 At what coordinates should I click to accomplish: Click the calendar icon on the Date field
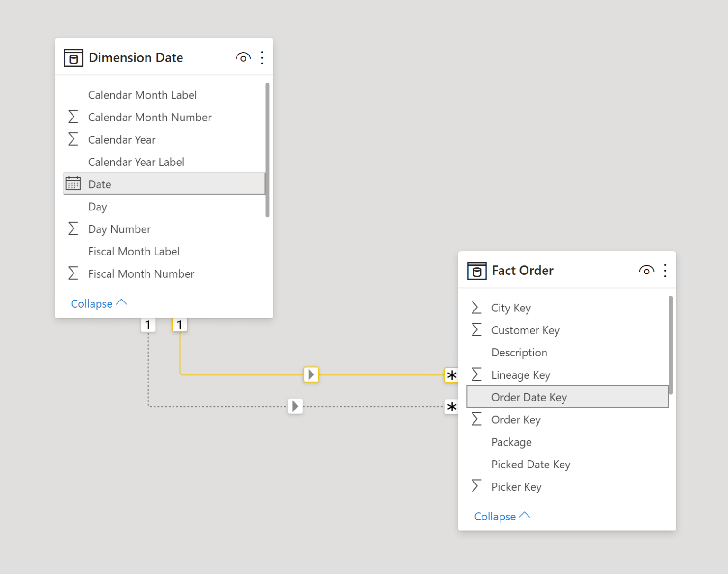coord(73,184)
